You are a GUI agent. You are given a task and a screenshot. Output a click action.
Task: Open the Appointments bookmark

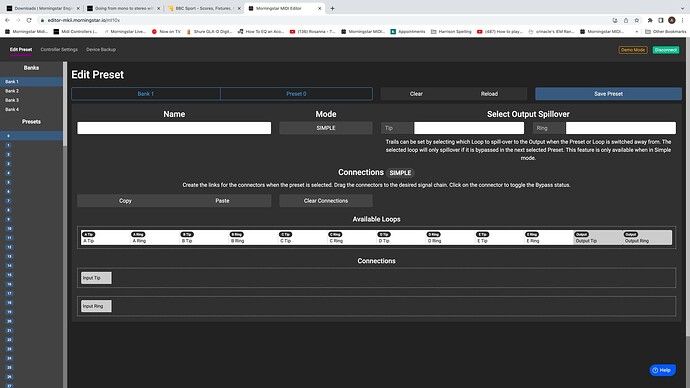pos(408,32)
